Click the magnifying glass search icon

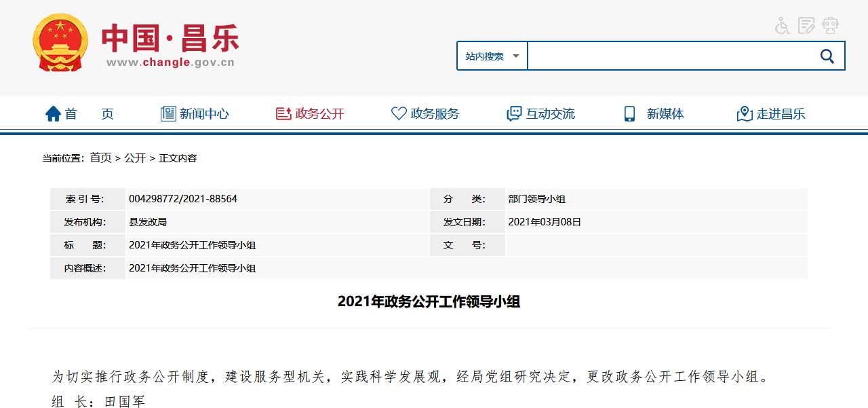[x=826, y=56]
